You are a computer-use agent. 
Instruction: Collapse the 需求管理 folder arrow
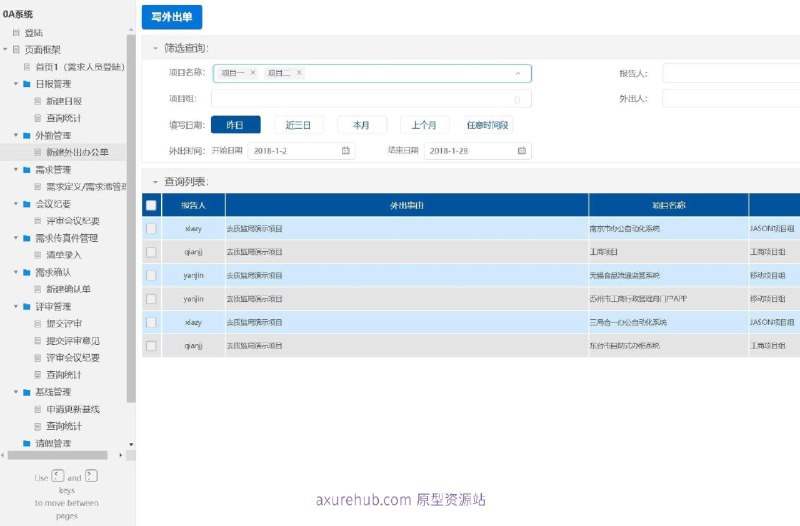coord(16,169)
